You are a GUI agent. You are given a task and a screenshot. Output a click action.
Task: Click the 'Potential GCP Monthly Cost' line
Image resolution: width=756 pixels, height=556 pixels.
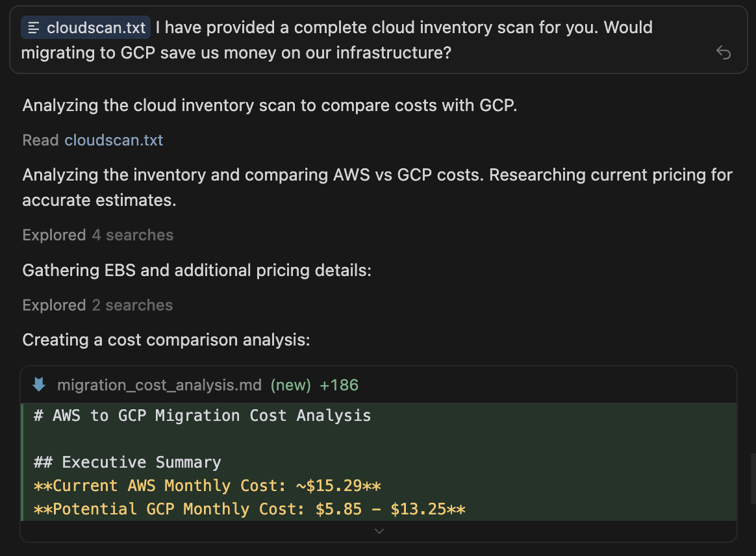[250, 509]
